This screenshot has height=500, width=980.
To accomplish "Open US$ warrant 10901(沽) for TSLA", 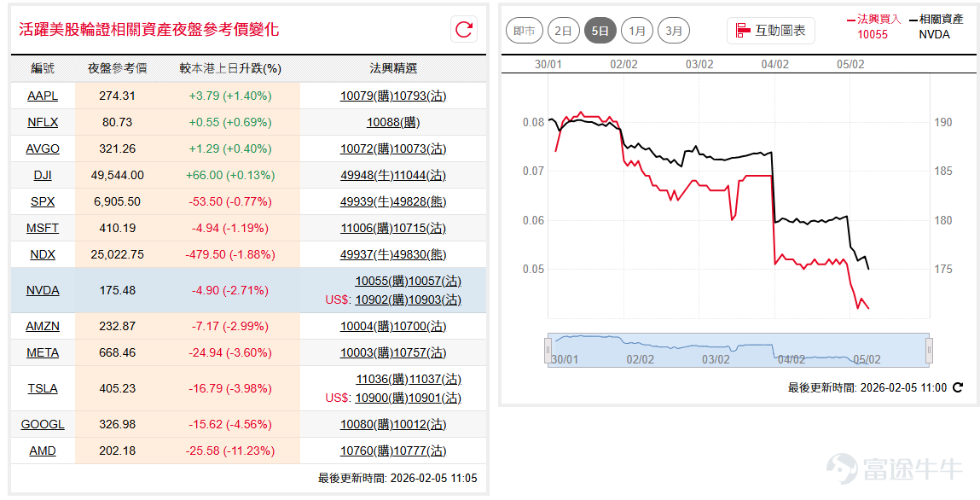I will tap(434, 398).
